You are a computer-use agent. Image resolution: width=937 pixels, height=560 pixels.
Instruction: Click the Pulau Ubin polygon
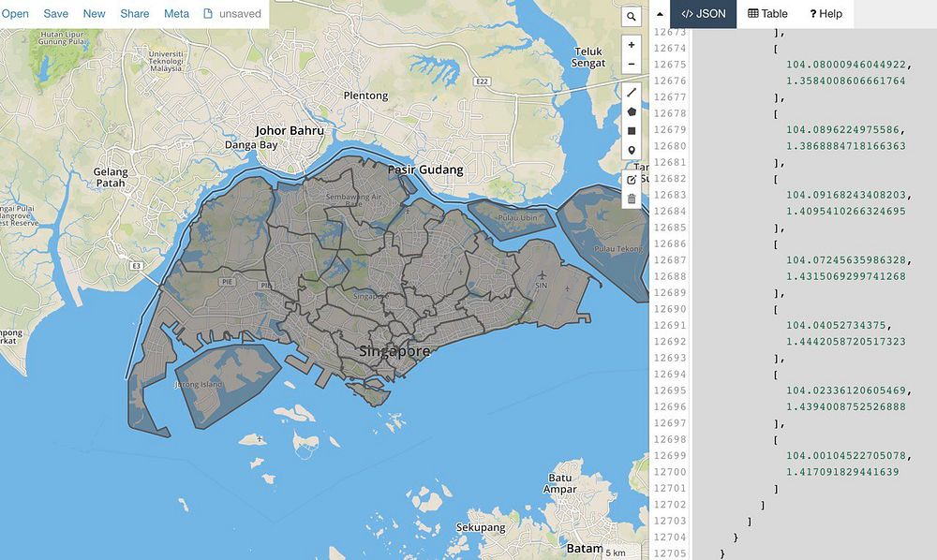pyautogui.click(x=513, y=219)
